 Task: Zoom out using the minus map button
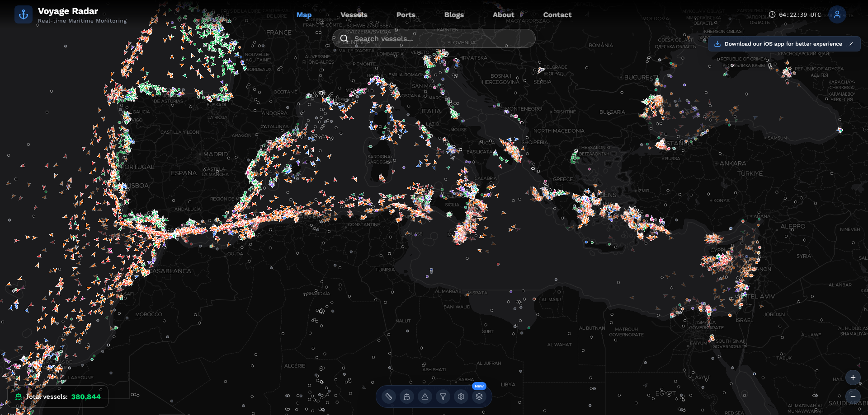853,397
